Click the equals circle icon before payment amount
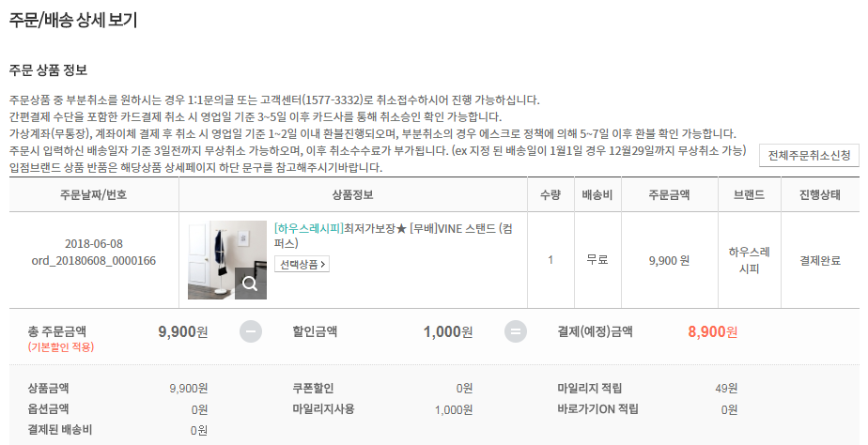The height and width of the screenshot is (445, 868). (x=515, y=332)
